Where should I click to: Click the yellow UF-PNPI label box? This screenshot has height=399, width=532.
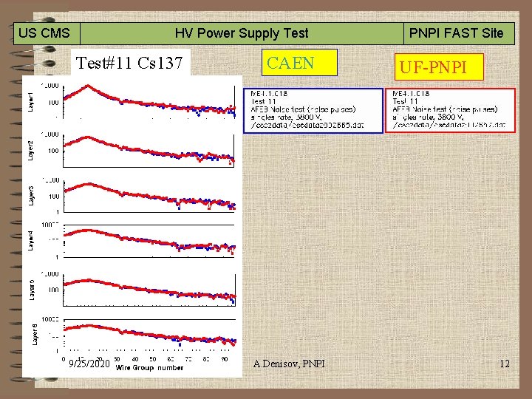click(439, 66)
